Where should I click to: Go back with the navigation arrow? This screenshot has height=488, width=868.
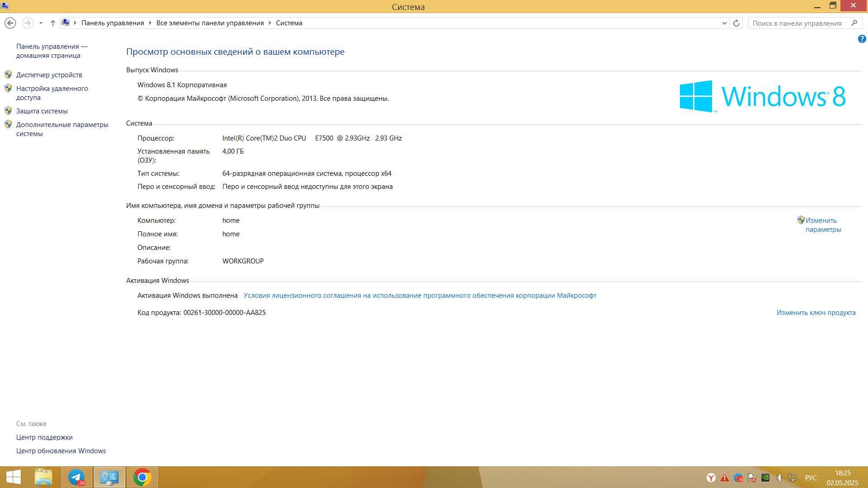(x=10, y=23)
